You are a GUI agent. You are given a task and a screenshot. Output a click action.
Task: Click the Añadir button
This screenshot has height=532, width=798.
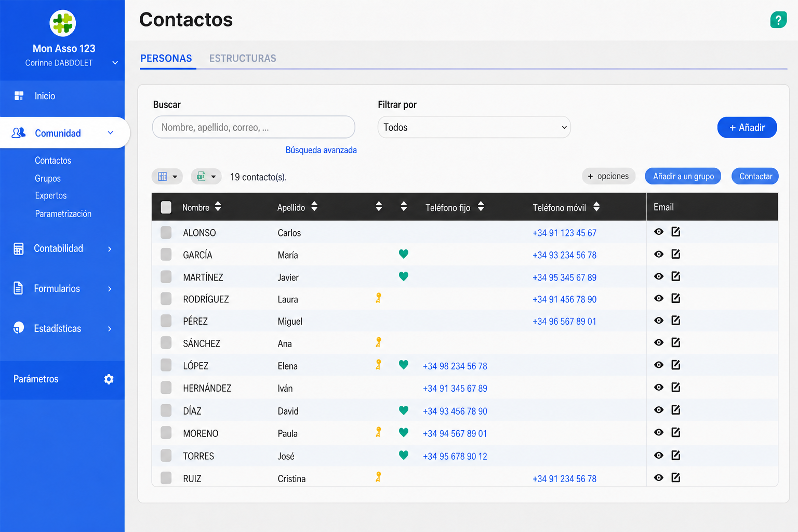coord(747,127)
